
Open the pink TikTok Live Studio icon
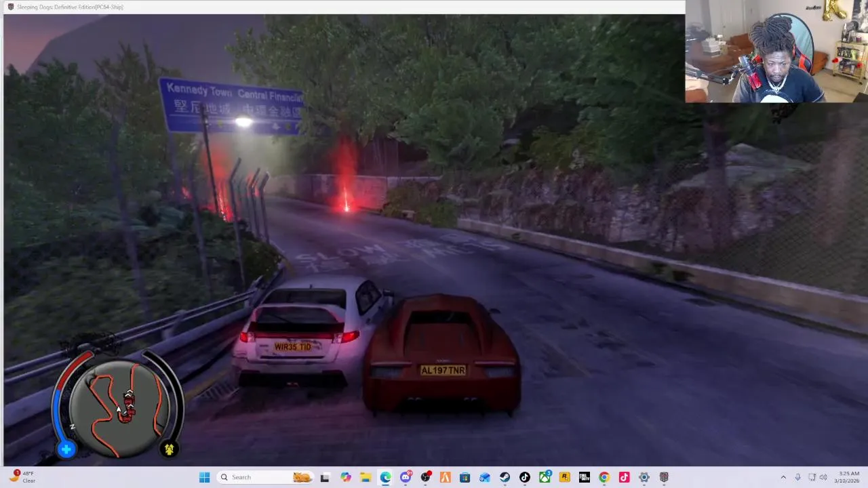pos(624,477)
